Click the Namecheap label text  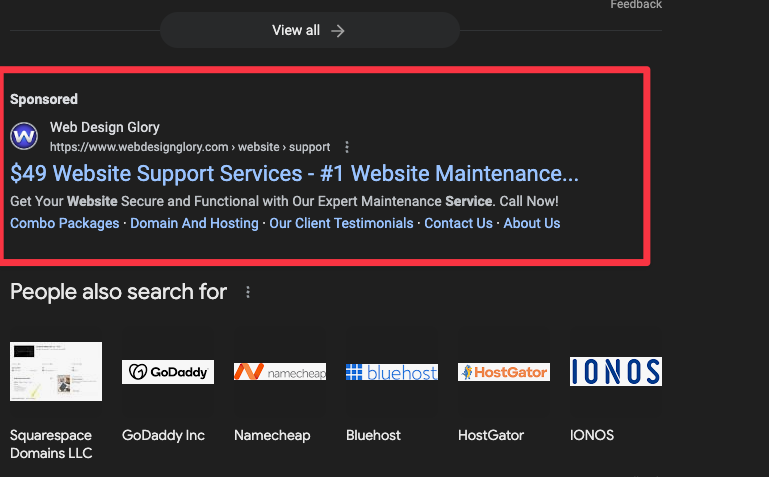coord(272,435)
